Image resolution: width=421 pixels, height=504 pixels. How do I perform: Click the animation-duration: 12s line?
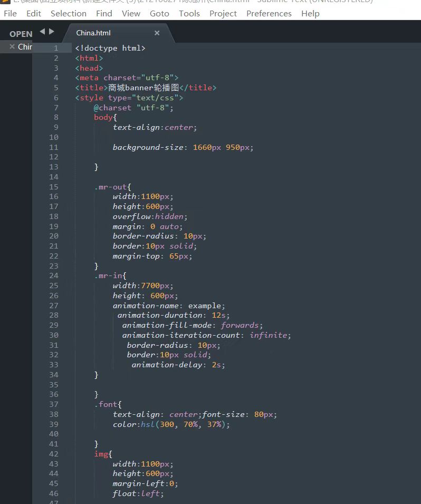[174, 315]
